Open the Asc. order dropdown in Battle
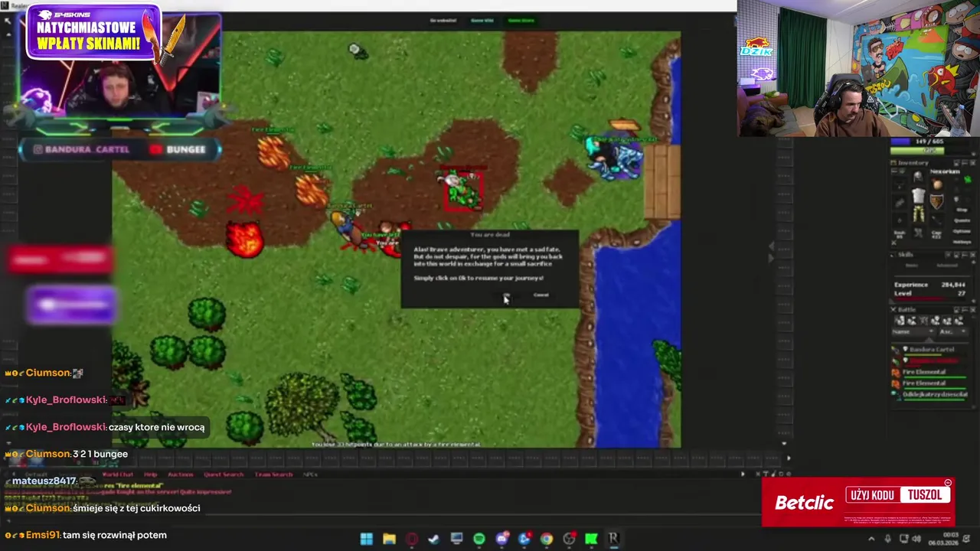 pyautogui.click(x=953, y=331)
